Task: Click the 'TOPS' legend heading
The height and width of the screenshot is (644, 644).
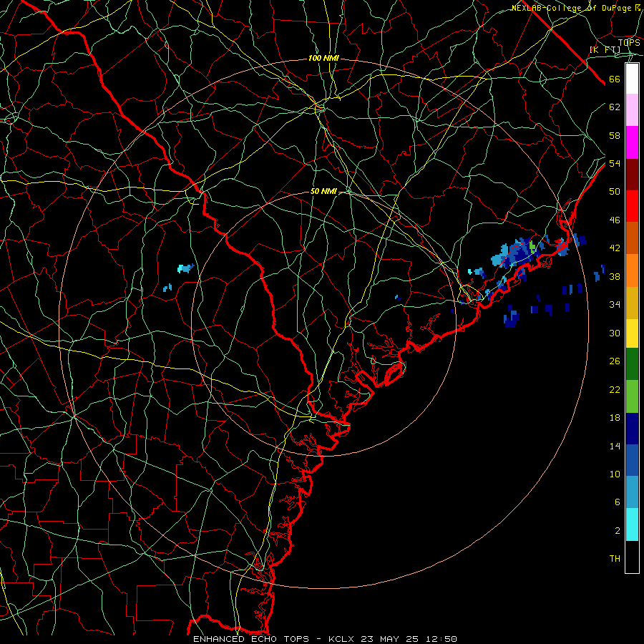Action: point(629,42)
